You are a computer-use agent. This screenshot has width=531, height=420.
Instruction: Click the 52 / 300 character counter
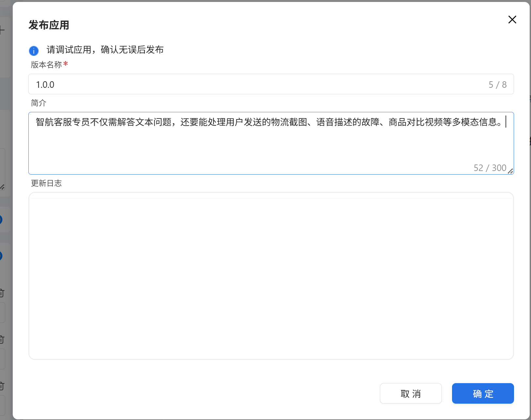(x=490, y=168)
